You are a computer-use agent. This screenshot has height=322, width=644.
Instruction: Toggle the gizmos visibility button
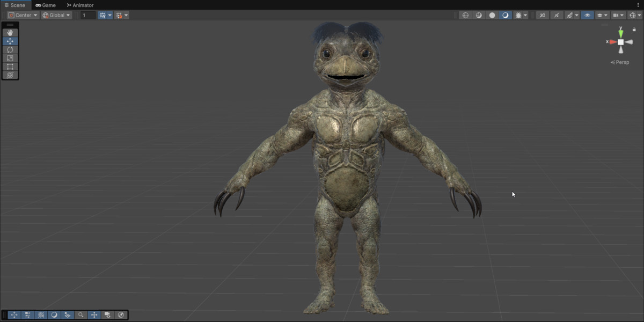pos(632,15)
